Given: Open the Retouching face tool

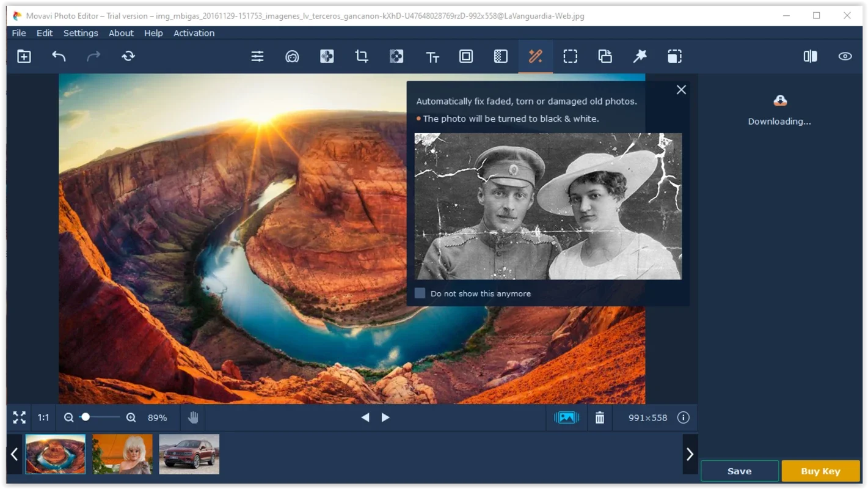Looking at the screenshot, I should coord(292,56).
